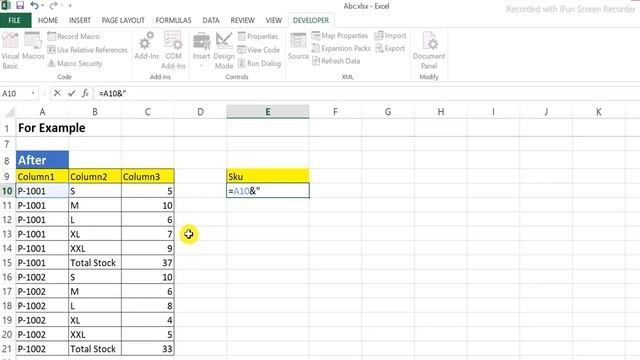This screenshot has height=360, width=640.
Task: Select 'P-1002' cell in row 16
Action: pyautogui.click(x=42, y=277)
